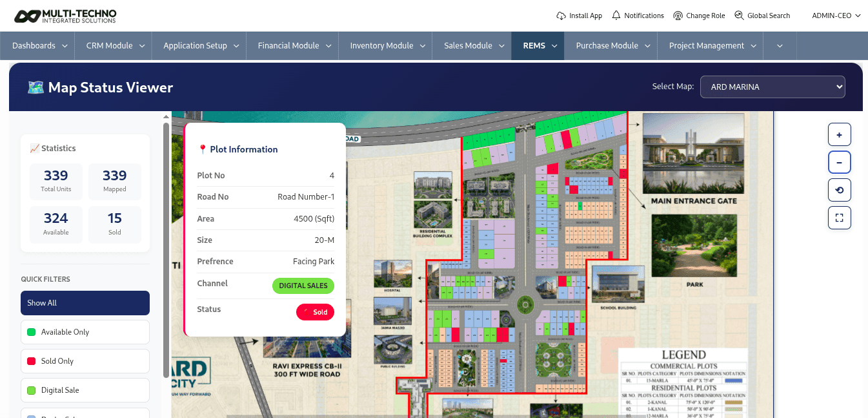868x418 pixels.
Task: Click the Change Role headset icon
Action: (678, 16)
